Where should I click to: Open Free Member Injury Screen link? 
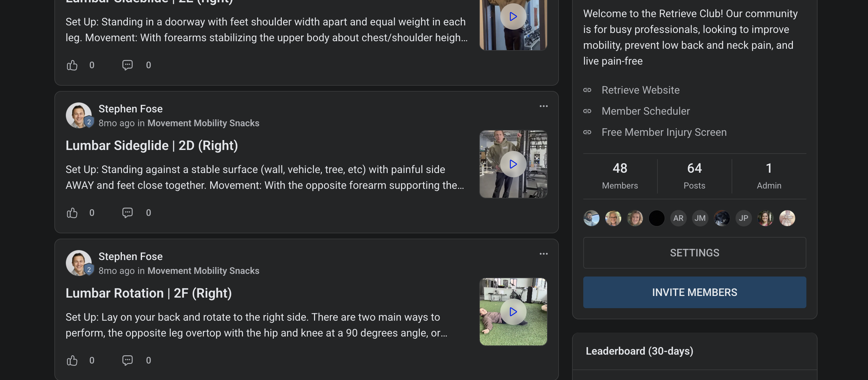(x=664, y=132)
